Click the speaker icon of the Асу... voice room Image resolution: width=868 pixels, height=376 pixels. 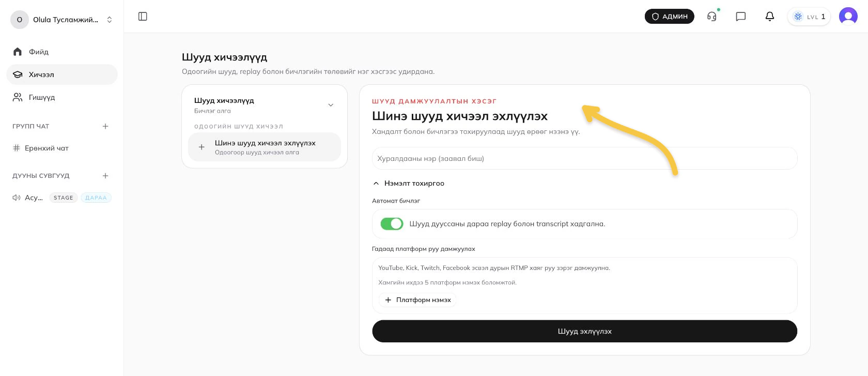click(17, 198)
